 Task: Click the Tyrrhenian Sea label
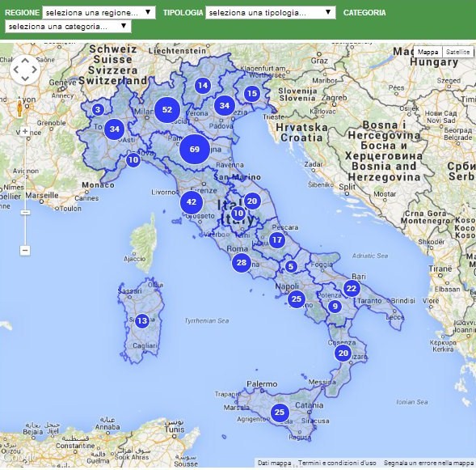(207, 320)
